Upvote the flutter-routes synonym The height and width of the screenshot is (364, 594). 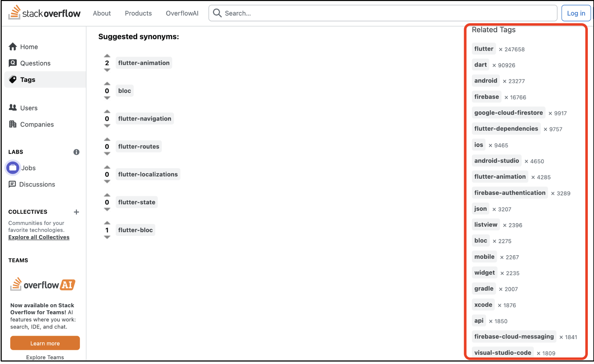coord(107,139)
